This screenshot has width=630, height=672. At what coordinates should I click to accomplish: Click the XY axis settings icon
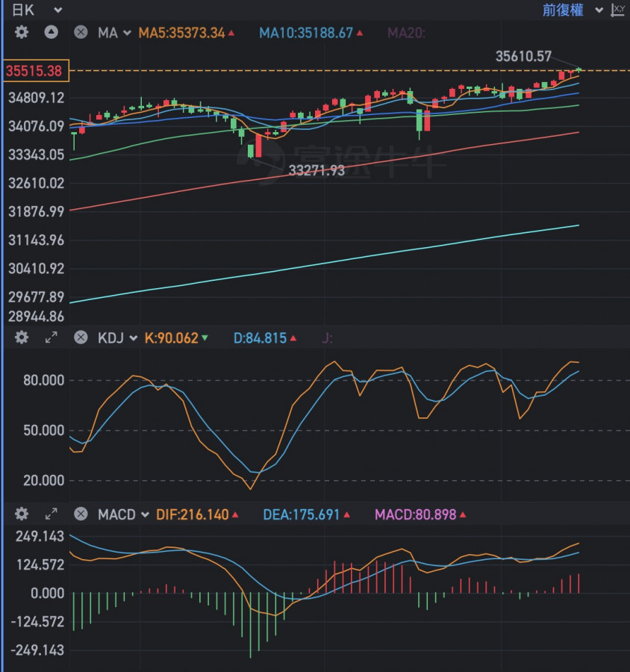[617, 10]
